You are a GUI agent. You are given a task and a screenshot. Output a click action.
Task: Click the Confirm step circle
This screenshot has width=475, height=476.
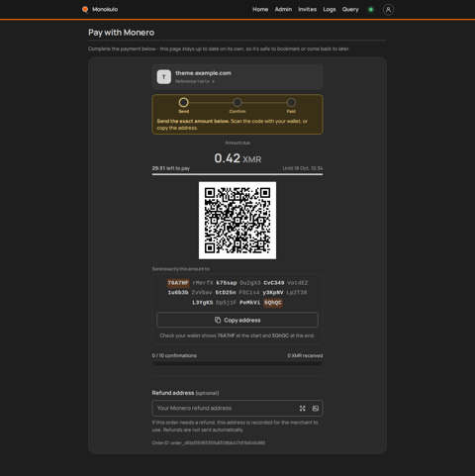(237, 102)
